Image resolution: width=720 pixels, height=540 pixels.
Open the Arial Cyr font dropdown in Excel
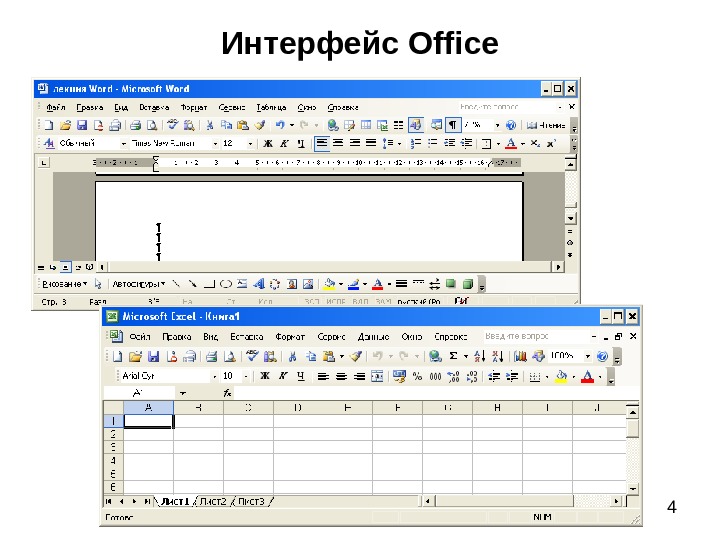click(x=214, y=377)
